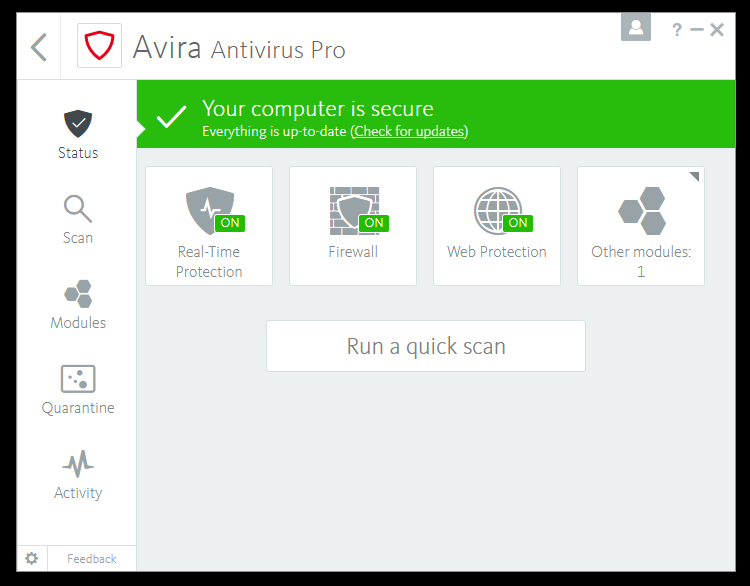Open the Status section in sidebar
Screen dimensions: 750x586
point(77,135)
